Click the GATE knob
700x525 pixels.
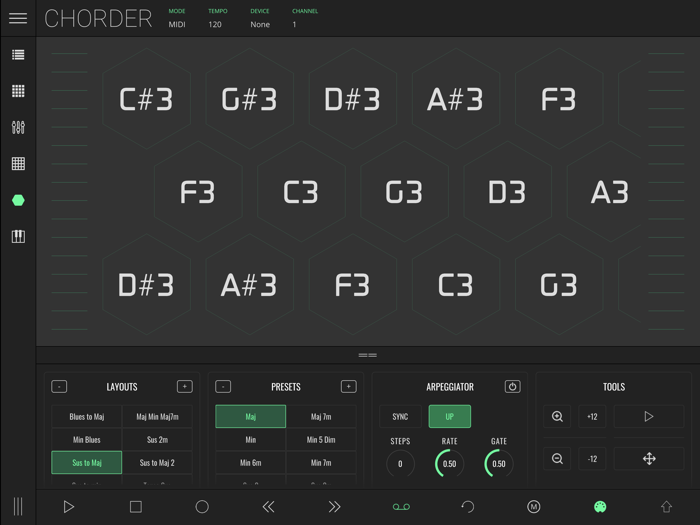click(499, 463)
